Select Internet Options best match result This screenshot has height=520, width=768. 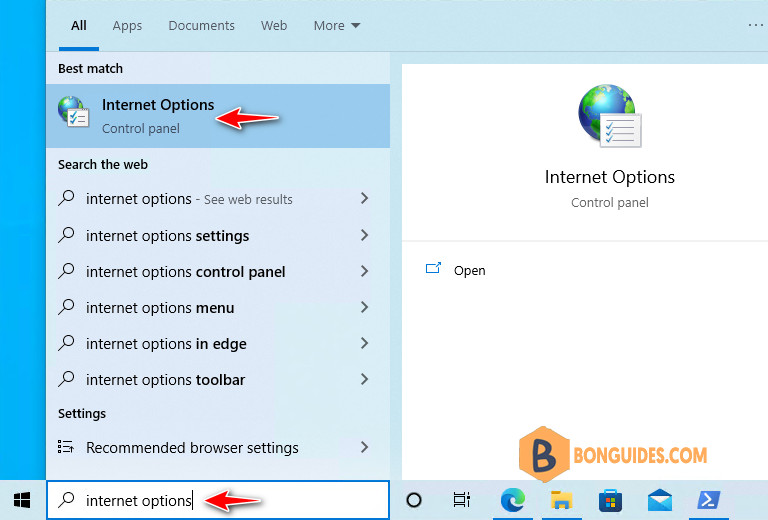218,116
